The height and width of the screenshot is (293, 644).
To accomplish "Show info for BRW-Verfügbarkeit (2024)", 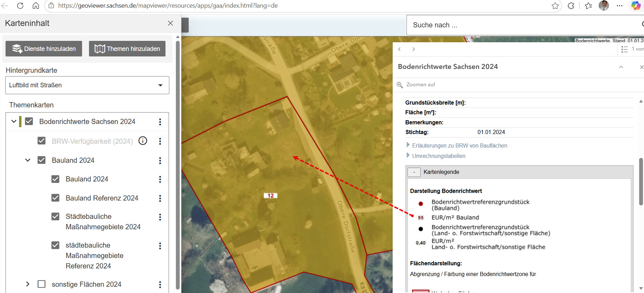I will tap(143, 141).
